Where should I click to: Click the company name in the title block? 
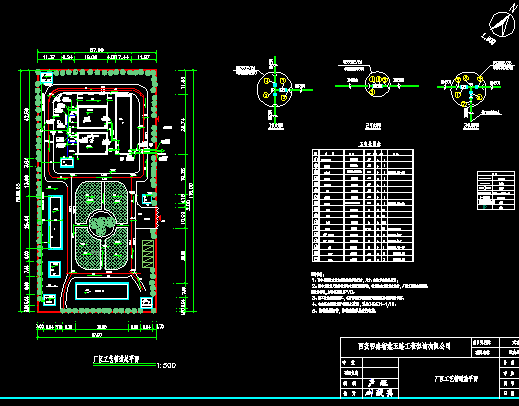(x=404, y=346)
